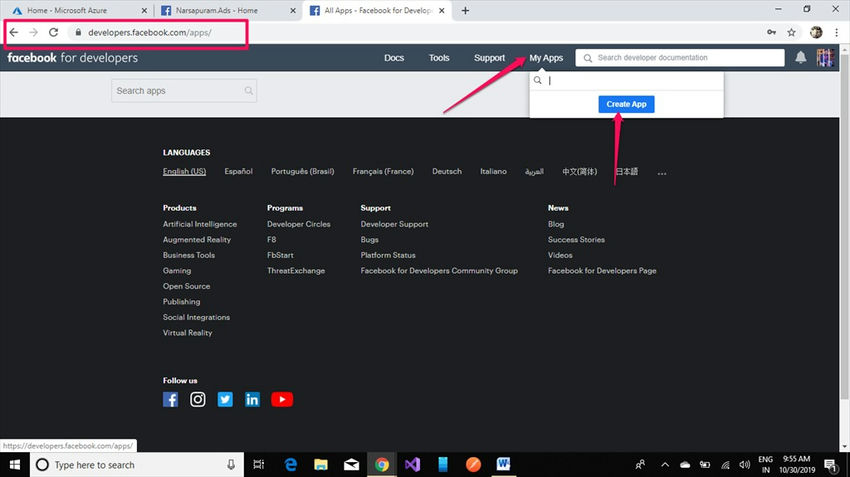Viewport: 850px width, 477px height.
Task: Select Español language
Action: (x=239, y=171)
